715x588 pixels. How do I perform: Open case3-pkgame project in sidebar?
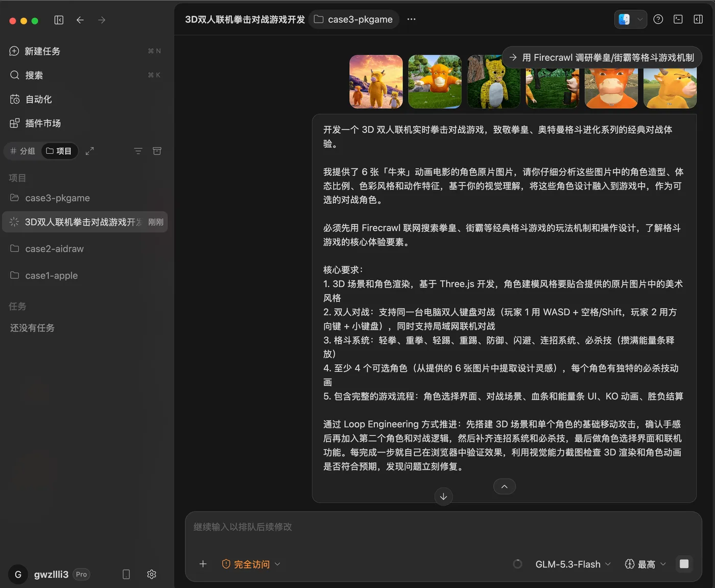[85, 198]
